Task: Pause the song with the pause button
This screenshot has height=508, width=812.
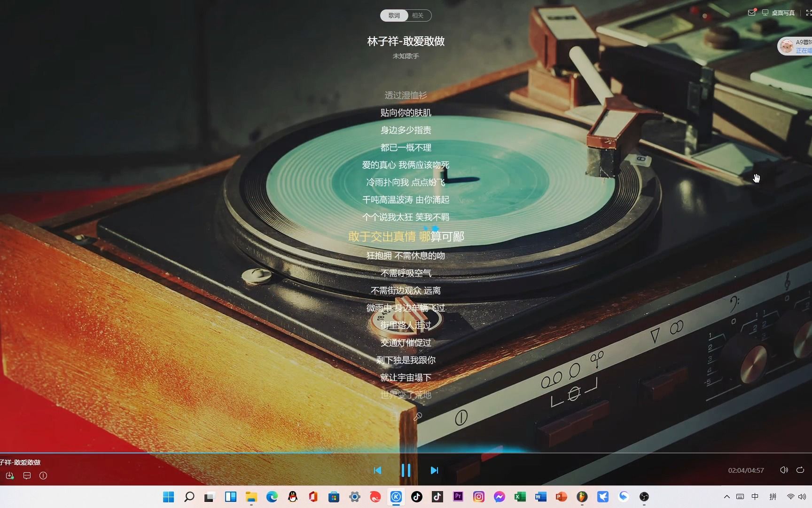Action: (406, 470)
